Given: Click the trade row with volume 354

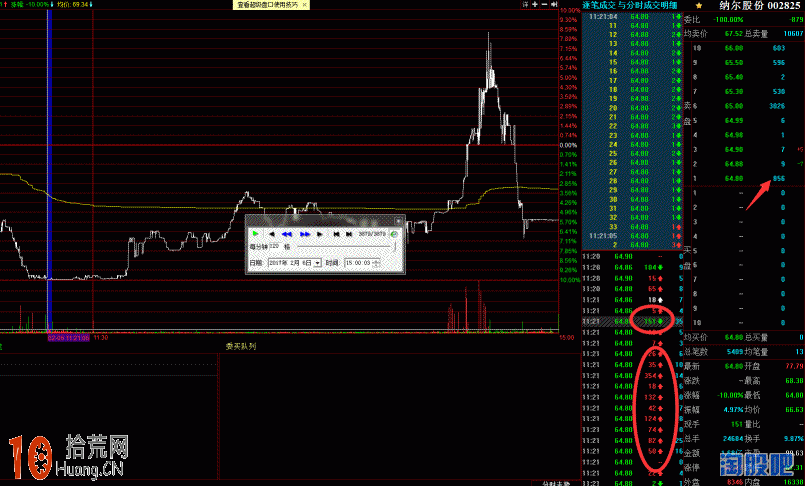Looking at the screenshot, I should (x=633, y=376).
